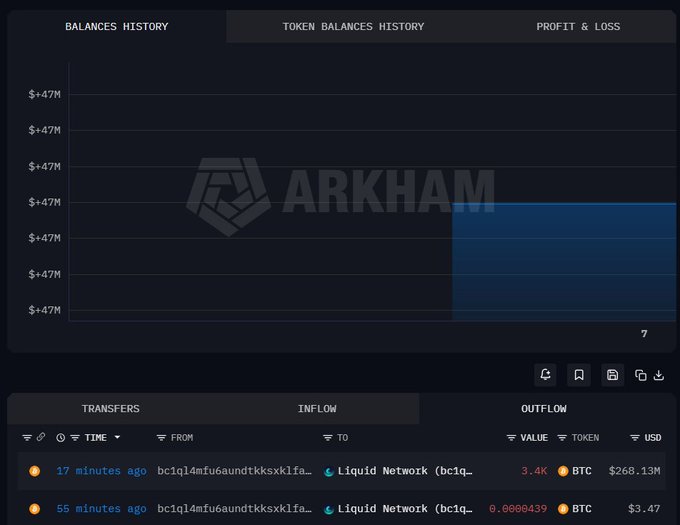Screen dimensions: 680x525
Task: Click the $268.13M USD amount
Action: pyautogui.click(x=634, y=471)
